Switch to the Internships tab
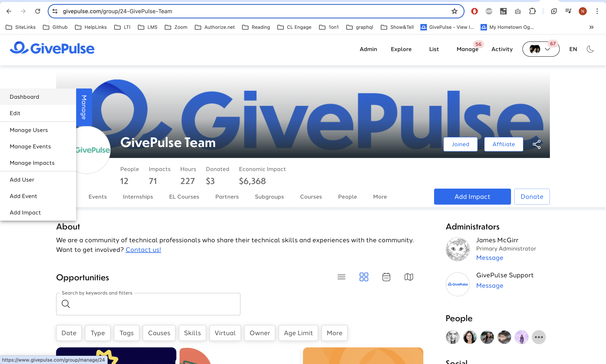Viewport: 606px width, 364px height. coord(138,197)
